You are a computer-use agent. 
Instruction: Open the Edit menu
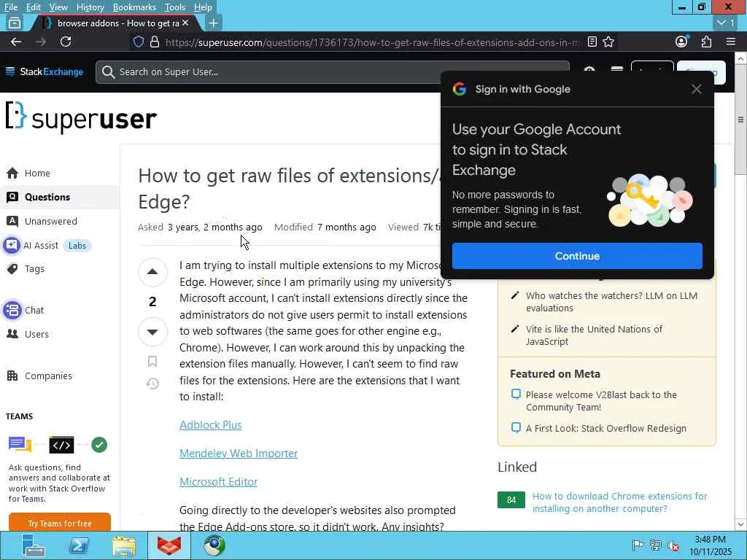pos(33,7)
